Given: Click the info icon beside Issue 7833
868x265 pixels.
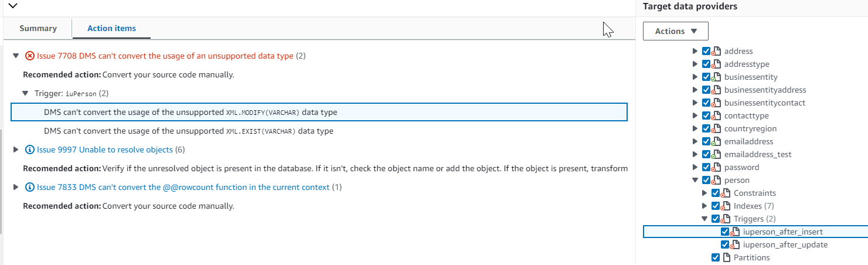Looking at the screenshot, I should tap(30, 187).
